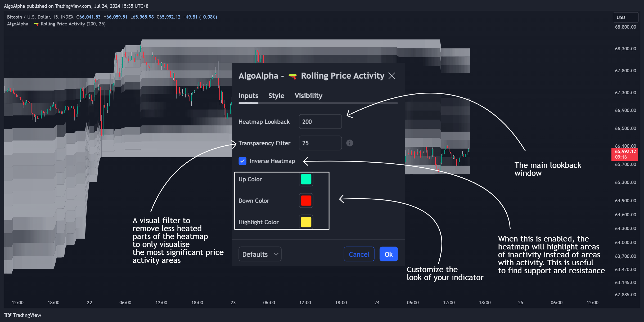Click the Heatmap Lookback input field
This screenshot has height=322, width=644.
pyautogui.click(x=320, y=122)
